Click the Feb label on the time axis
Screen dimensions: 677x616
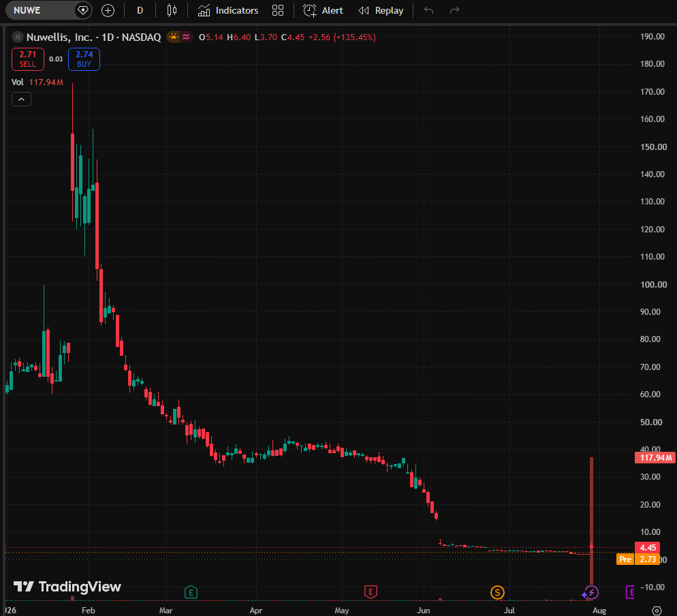[x=88, y=611]
